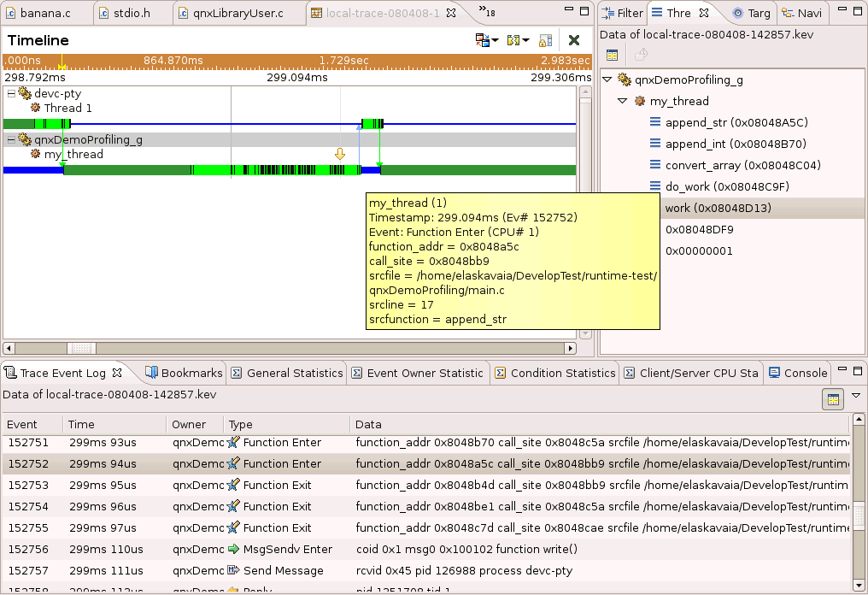Close the Timeline view using the X icon

pos(573,40)
